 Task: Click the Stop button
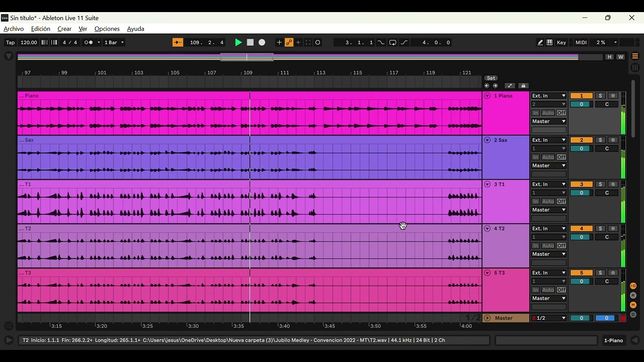click(250, 43)
